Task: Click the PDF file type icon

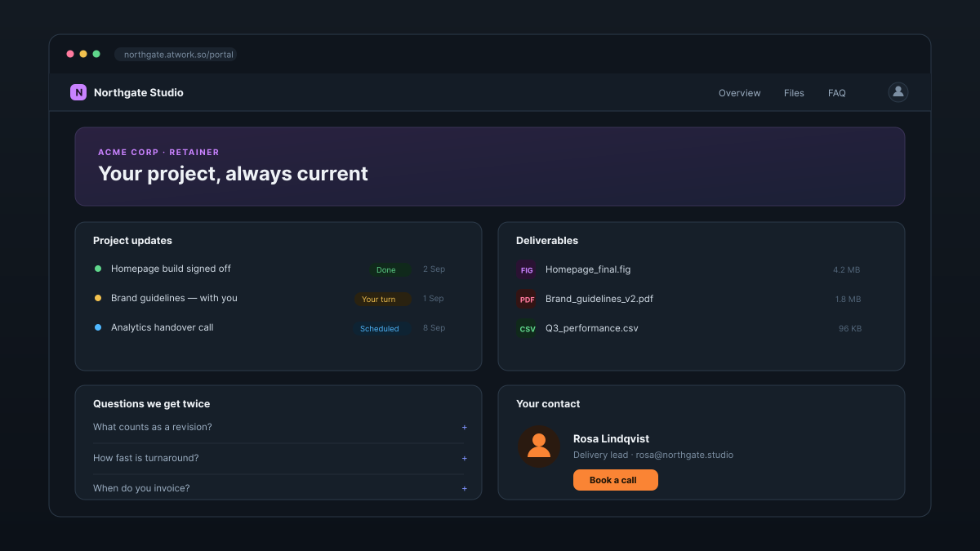Action: (x=527, y=299)
